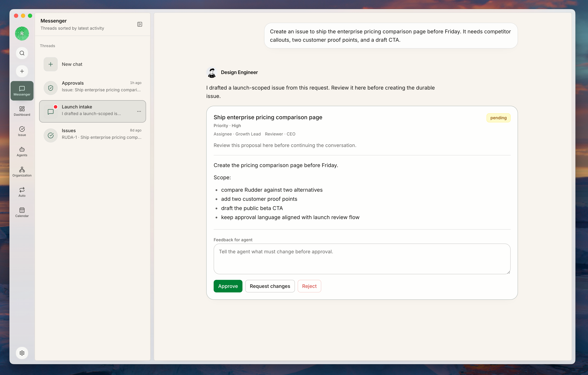
Task: Open the Messenger section
Action: 22,91
